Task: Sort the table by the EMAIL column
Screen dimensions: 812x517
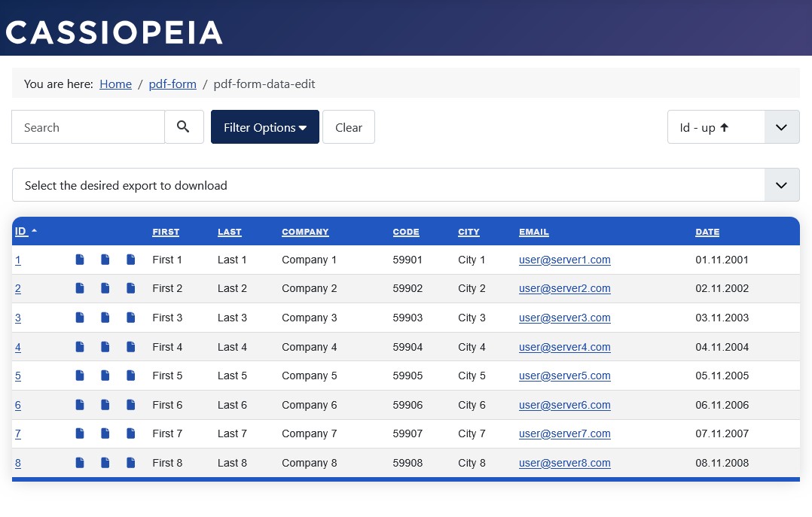Action: pyautogui.click(x=534, y=232)
